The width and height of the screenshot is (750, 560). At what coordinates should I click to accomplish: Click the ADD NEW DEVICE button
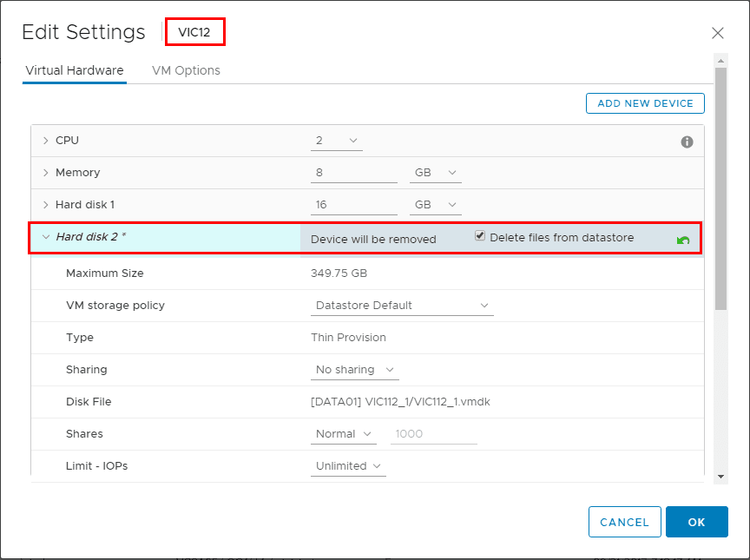tap(645, 103)
